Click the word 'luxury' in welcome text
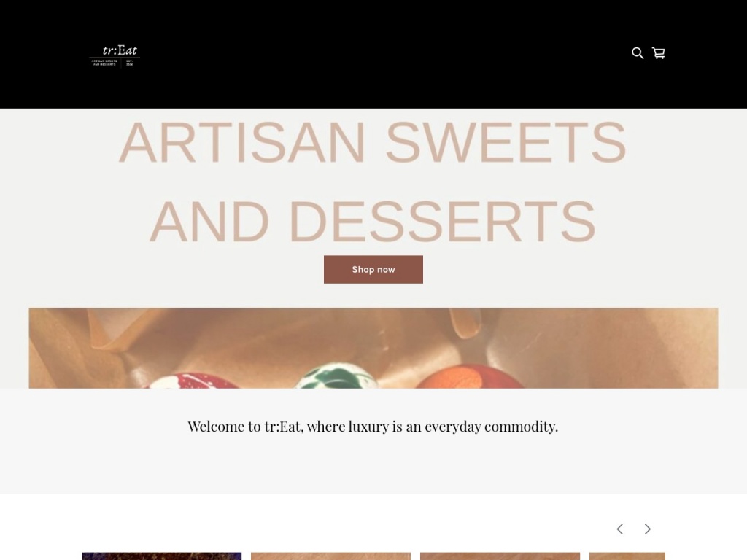 click(x=368, y=426)
